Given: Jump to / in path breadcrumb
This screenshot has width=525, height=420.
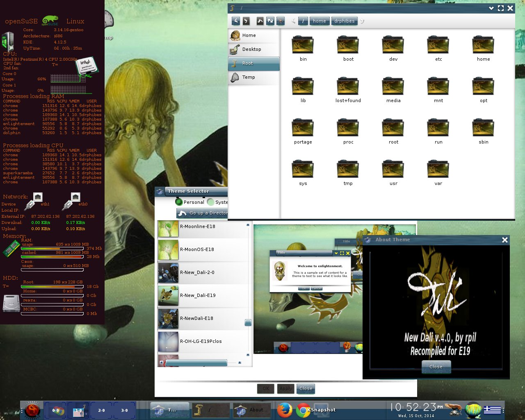Looking at the screenshot, I should 303,21.
